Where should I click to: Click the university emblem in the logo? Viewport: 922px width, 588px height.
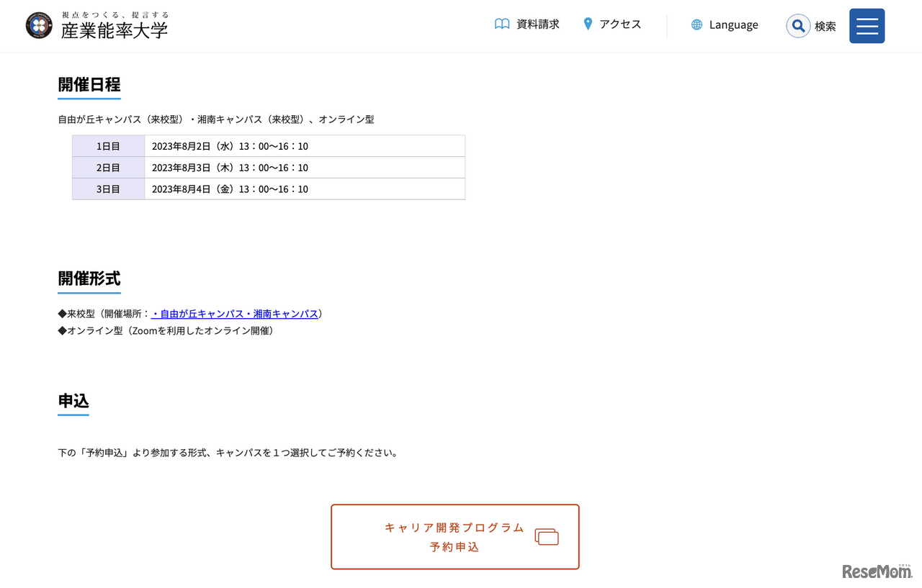(39, 26)
